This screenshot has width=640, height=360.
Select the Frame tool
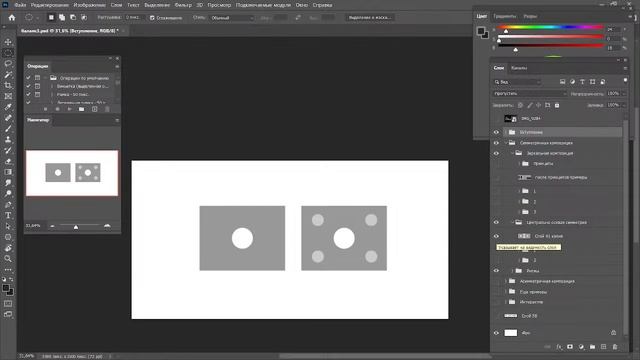point(8,96)
